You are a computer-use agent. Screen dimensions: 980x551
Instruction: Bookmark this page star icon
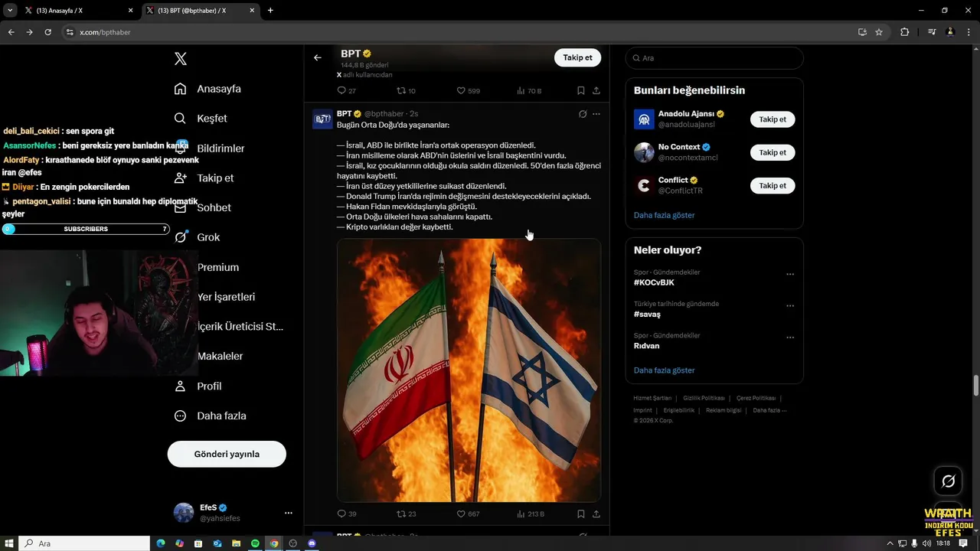(879, 32)
